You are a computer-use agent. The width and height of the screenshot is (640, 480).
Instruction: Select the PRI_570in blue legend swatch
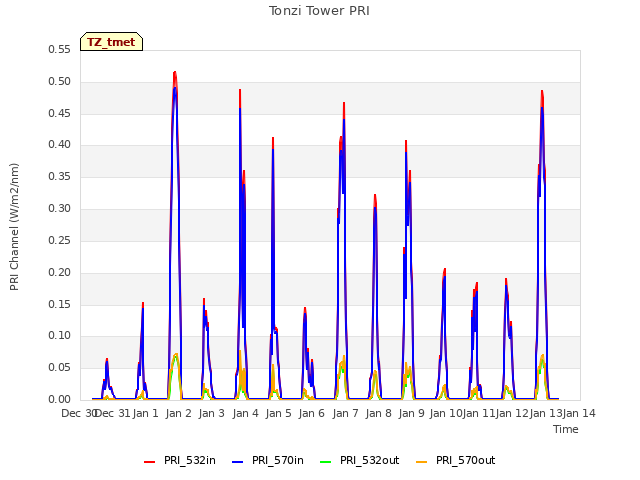(238, 461)
